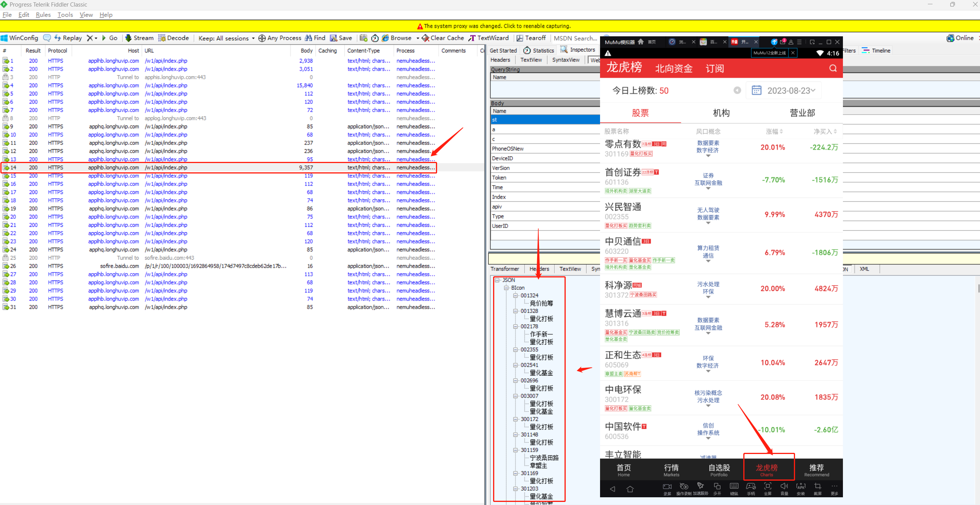This screenshot has height=505, width=980.
Task: Click the timer stopwatch toolbar icon
Action: pos(375,38)
